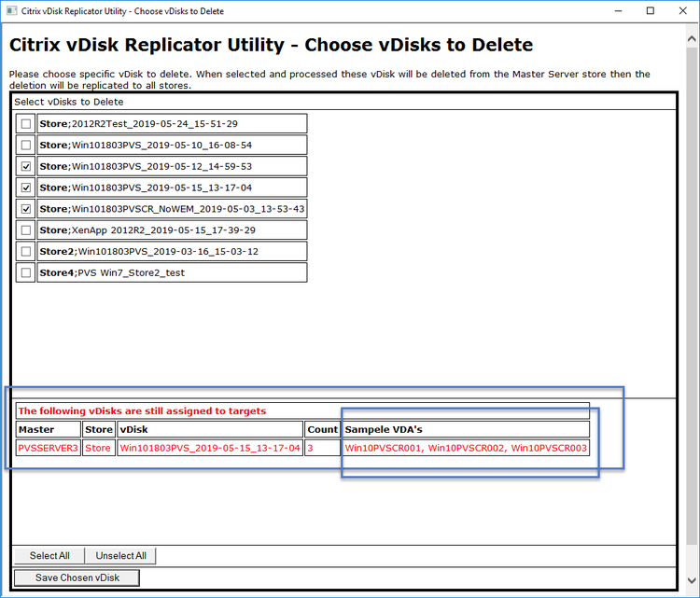700x598 pixels.
Task: Click the red Store cell in table
Action: click(x=99, y=448)
